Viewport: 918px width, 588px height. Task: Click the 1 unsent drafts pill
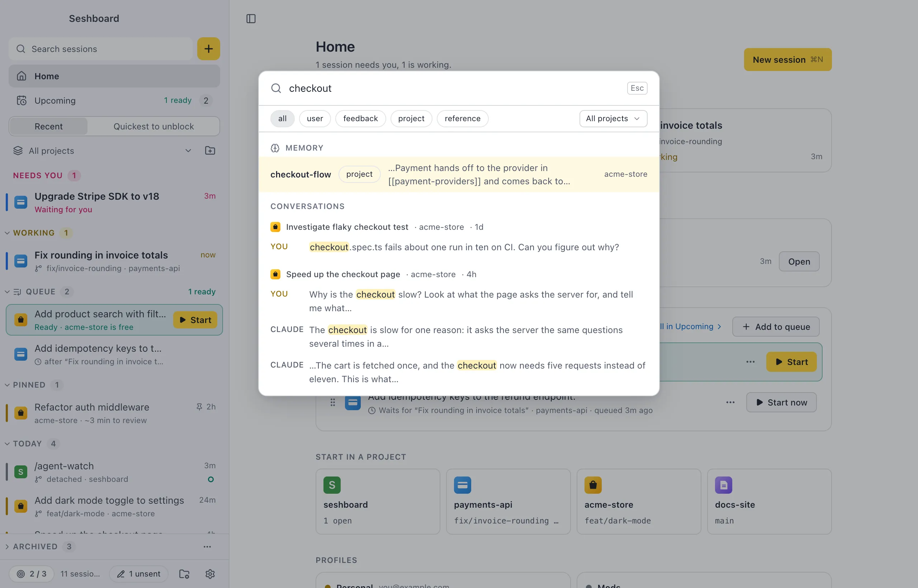(x=139, y=574)
